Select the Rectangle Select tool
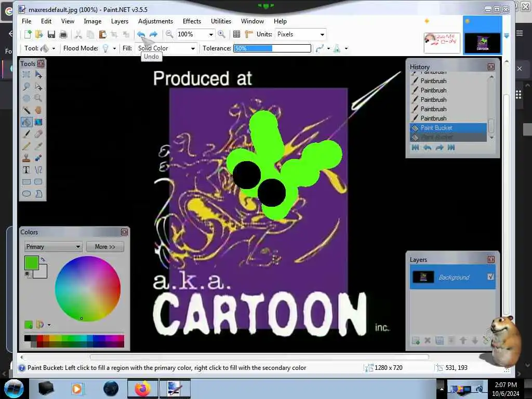Screen dimensions: 532x399 click(26, 74)
